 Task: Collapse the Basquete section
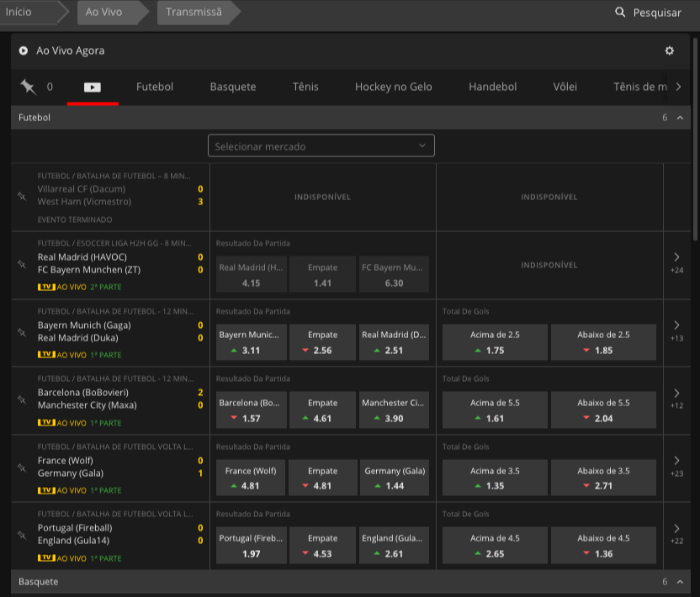[680, 582]
